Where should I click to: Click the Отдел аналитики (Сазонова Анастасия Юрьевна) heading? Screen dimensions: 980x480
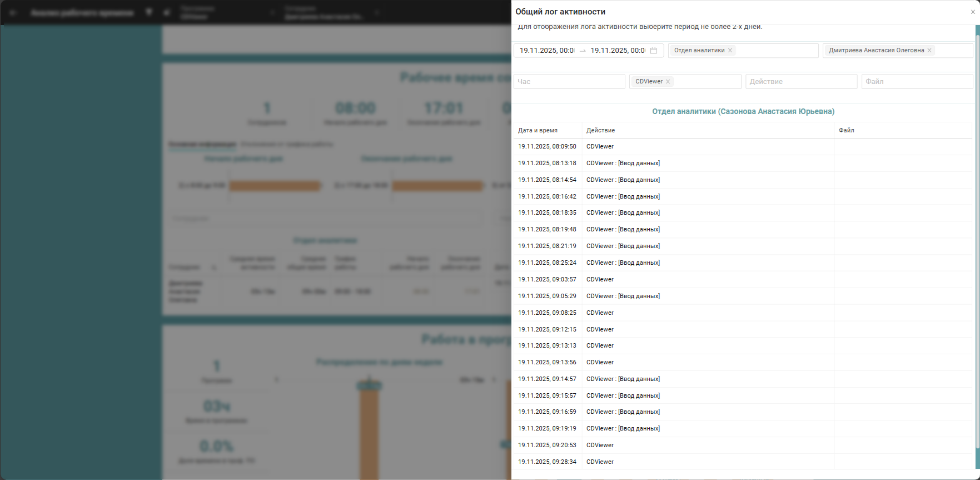coord(743,112)
